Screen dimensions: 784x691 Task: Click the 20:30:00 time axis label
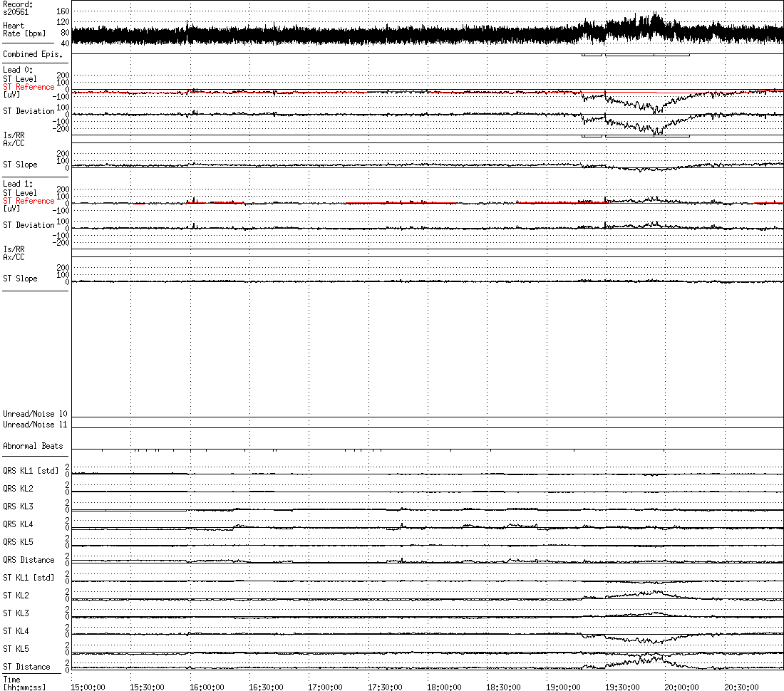pyautogui.click(x=741, y=687)
